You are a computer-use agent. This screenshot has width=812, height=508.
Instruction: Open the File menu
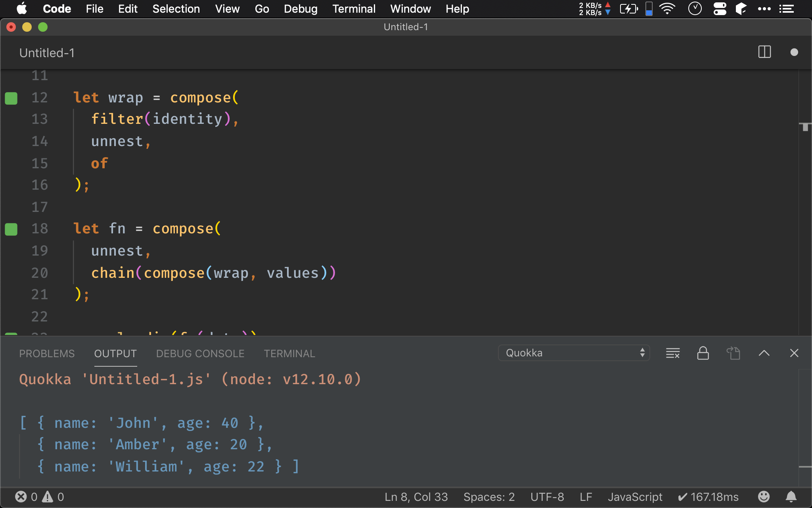pyautogui.click(x=94, y=9)
